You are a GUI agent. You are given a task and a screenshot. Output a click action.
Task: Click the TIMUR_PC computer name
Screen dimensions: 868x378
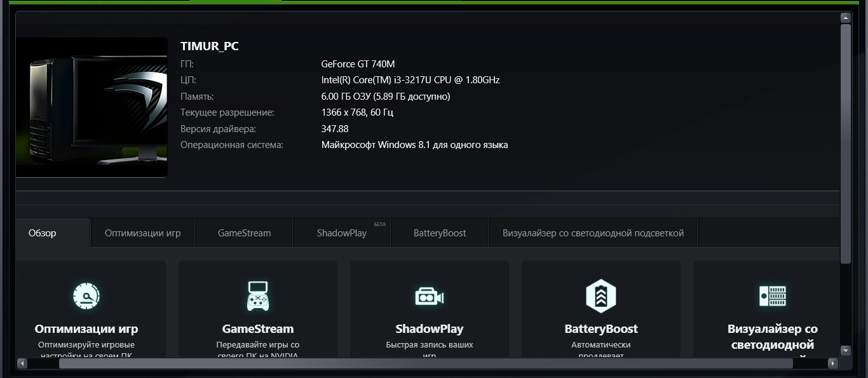(210, 46)
